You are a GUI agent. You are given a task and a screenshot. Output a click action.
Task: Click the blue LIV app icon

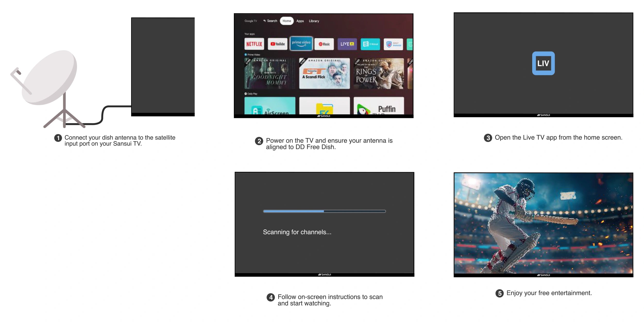543,63
